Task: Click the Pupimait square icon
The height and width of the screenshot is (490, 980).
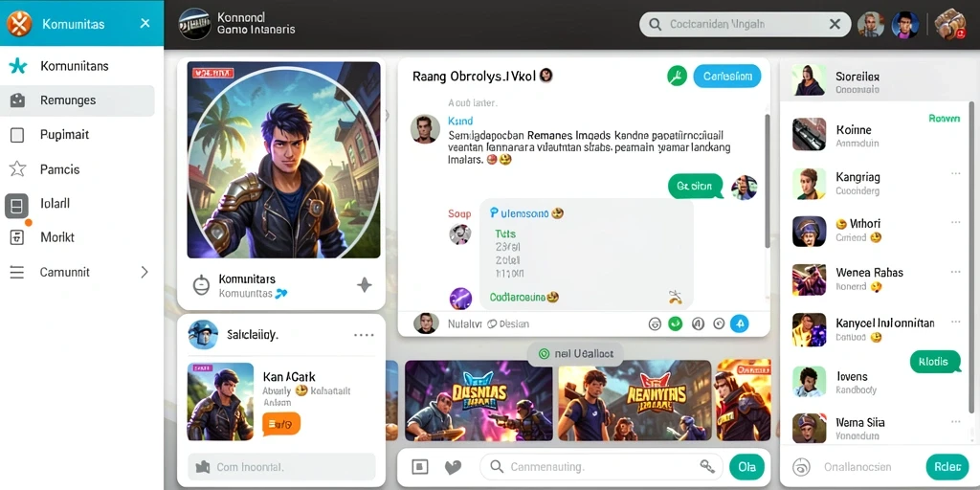Action: 17,135
